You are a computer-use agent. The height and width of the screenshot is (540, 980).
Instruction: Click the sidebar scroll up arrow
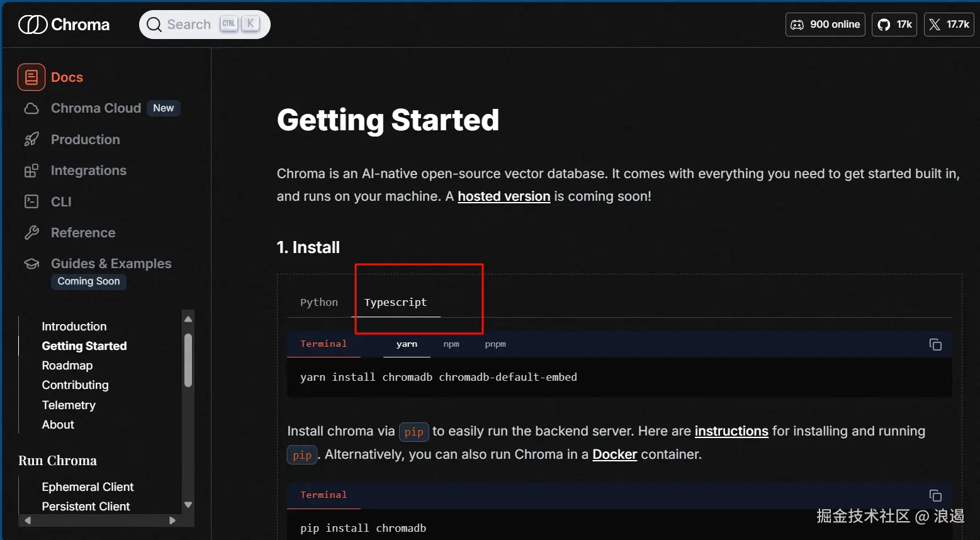click(188, 319)
